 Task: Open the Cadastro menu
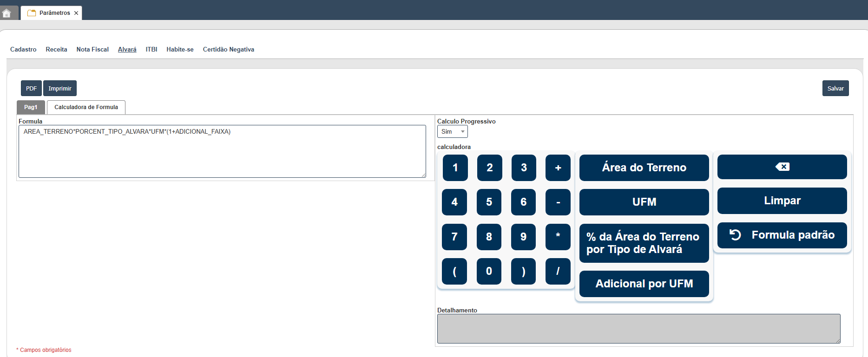pyautogui.click(x=23, y=49)
